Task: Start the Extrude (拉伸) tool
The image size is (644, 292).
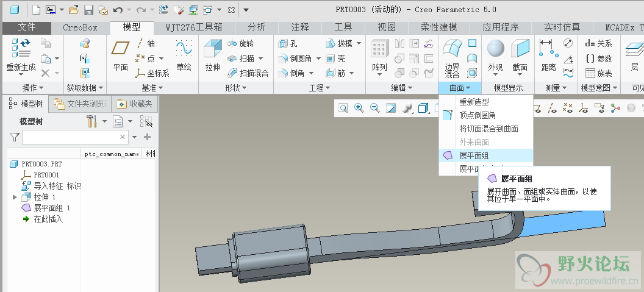Action: [213, 55]
